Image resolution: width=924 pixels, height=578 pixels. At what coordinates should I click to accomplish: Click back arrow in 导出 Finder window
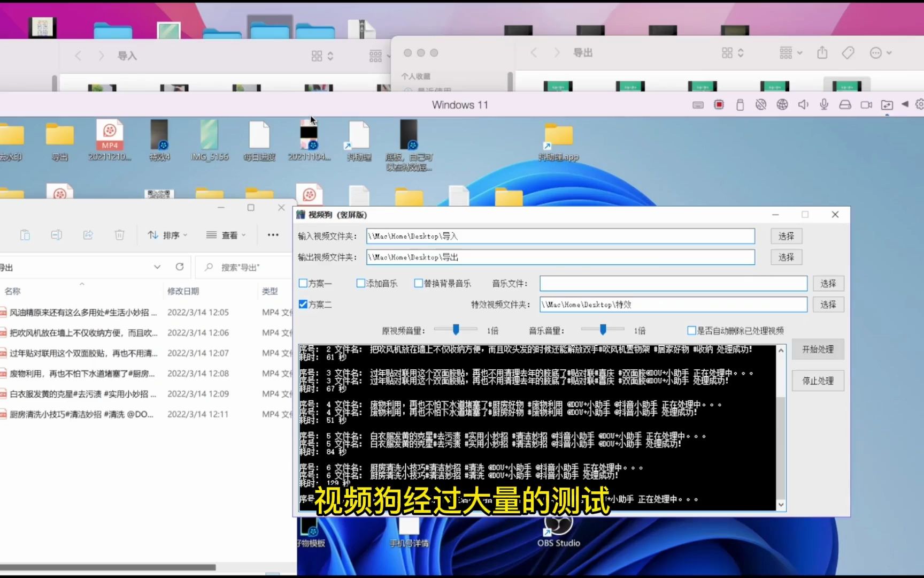[534, 52]
